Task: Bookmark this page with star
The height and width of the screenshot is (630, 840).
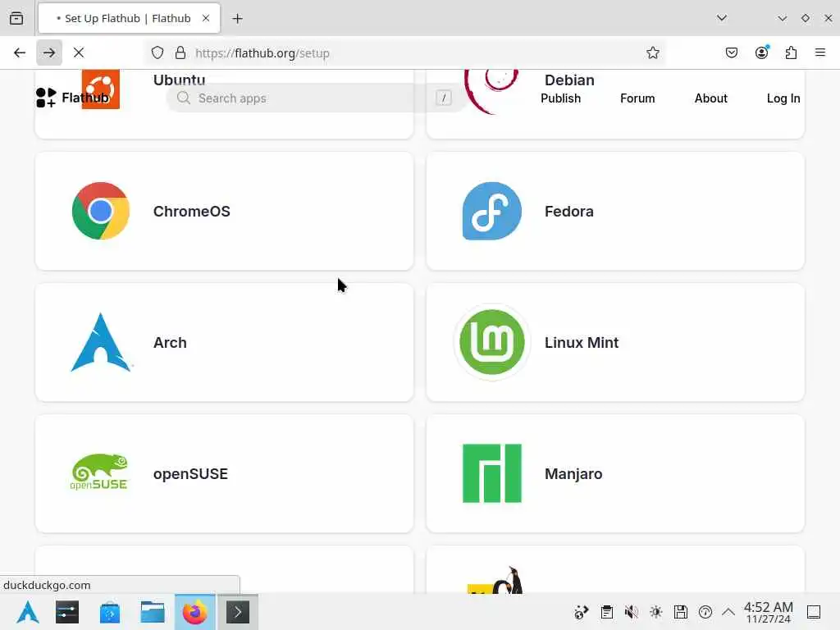Action: [652, 52]
